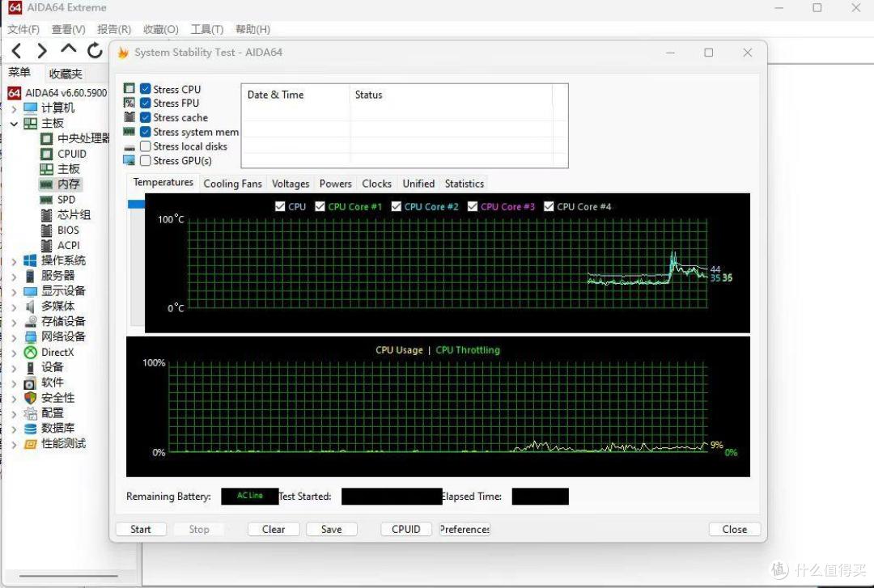Screen dimensions: 874x588
Task: Open the 工具(T) menu
Action: pos(207,29)
